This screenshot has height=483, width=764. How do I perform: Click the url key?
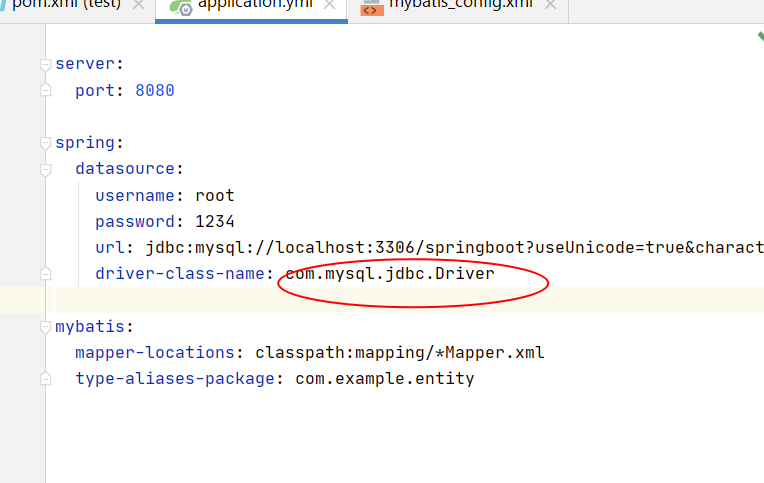[110, 248]
